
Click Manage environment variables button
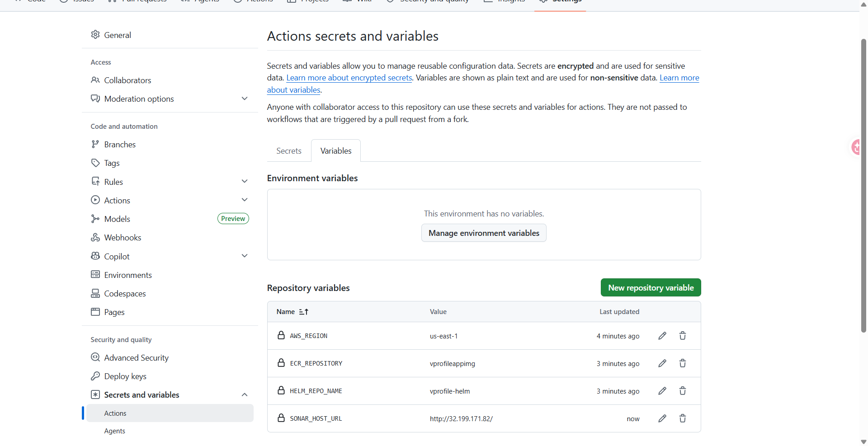(x=484, y=233)
